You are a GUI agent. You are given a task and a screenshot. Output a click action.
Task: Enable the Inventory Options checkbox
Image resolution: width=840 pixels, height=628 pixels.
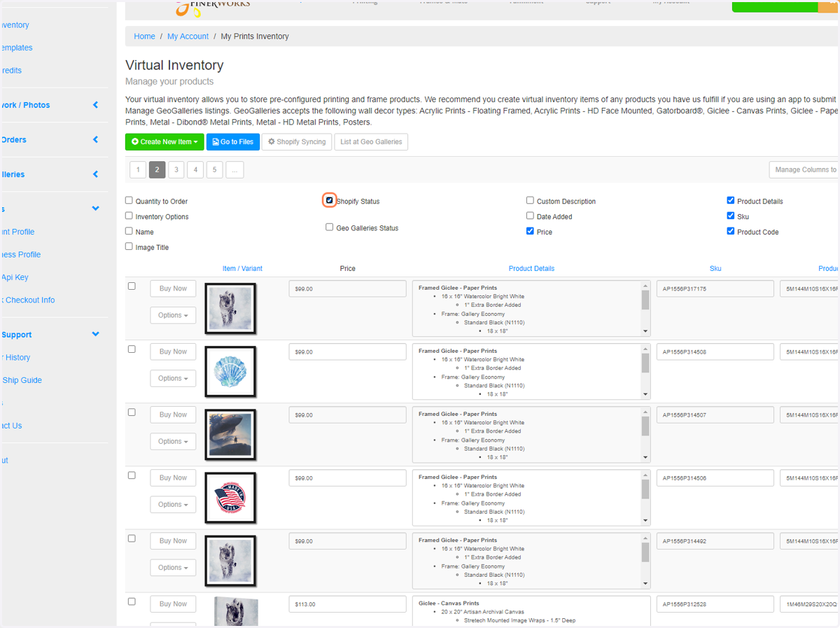[x=129, y=216]
